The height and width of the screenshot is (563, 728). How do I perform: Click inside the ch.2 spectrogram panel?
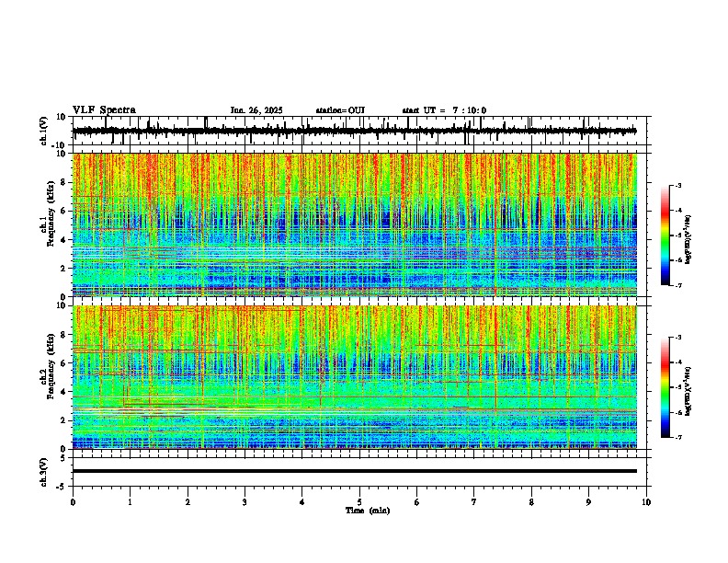(x=355, y=377)
